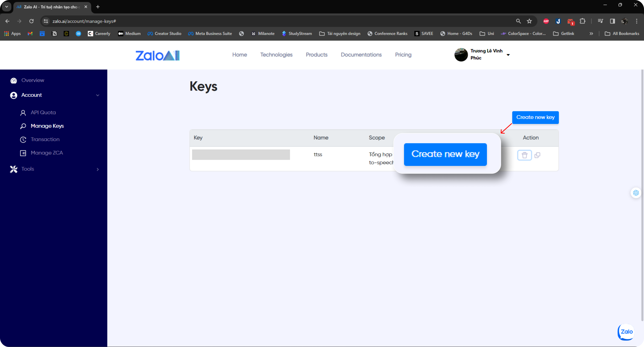Open the All Bookmarks folder
This screenshot has width=644, height=347.
coord(622,34)
